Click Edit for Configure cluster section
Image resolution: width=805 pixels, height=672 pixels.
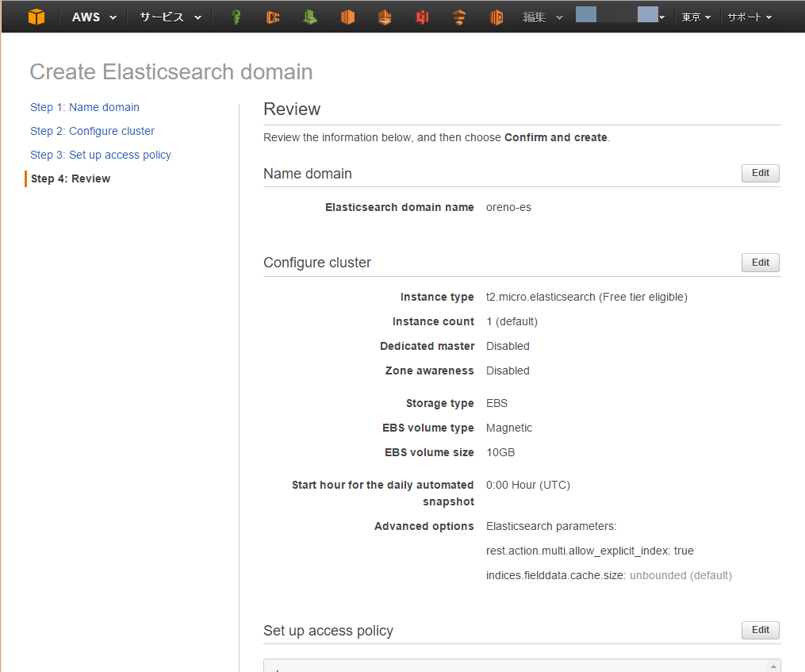coord(761,263)
